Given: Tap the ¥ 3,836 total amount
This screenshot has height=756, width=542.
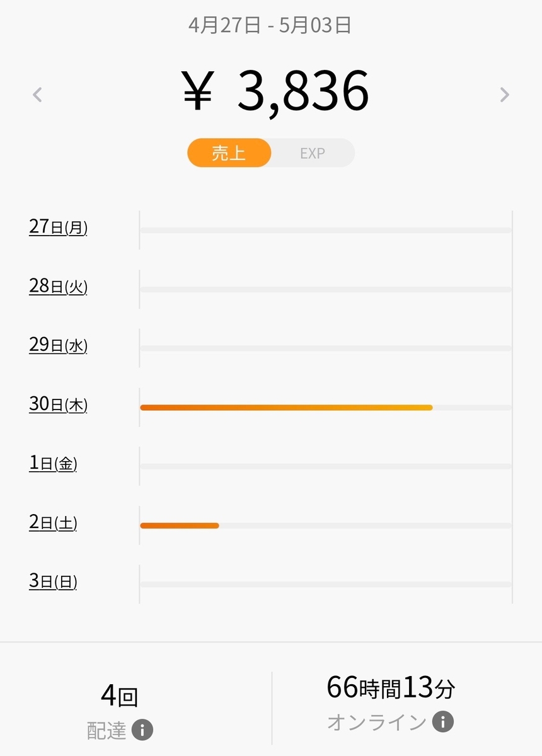Looking at the screenshot, I should (x=275, y=92).
